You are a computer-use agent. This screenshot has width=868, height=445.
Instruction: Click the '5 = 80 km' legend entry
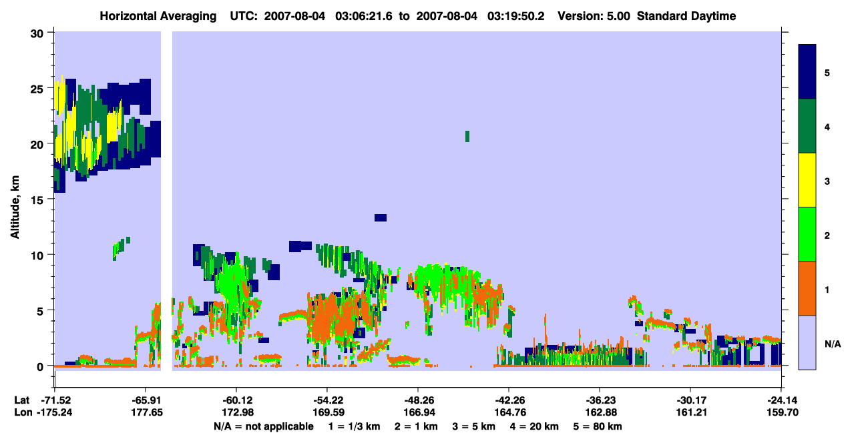point(598,426)
